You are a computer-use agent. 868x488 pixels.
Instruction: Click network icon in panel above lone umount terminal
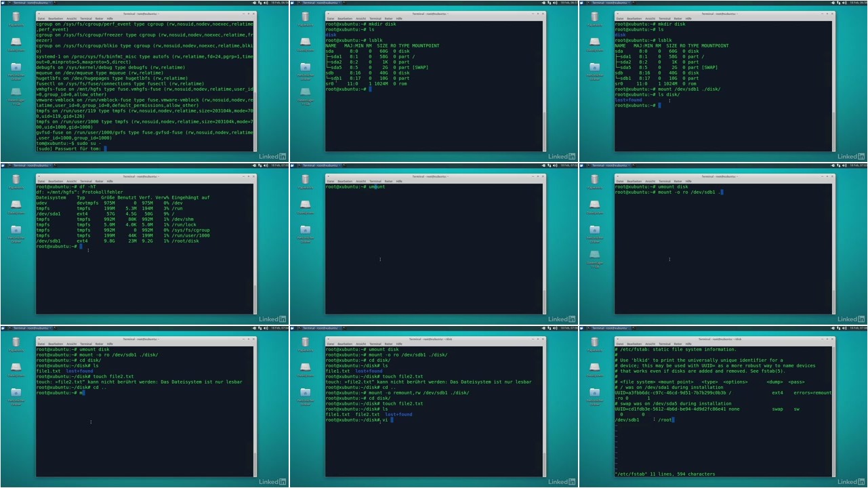tap(551, 165)
